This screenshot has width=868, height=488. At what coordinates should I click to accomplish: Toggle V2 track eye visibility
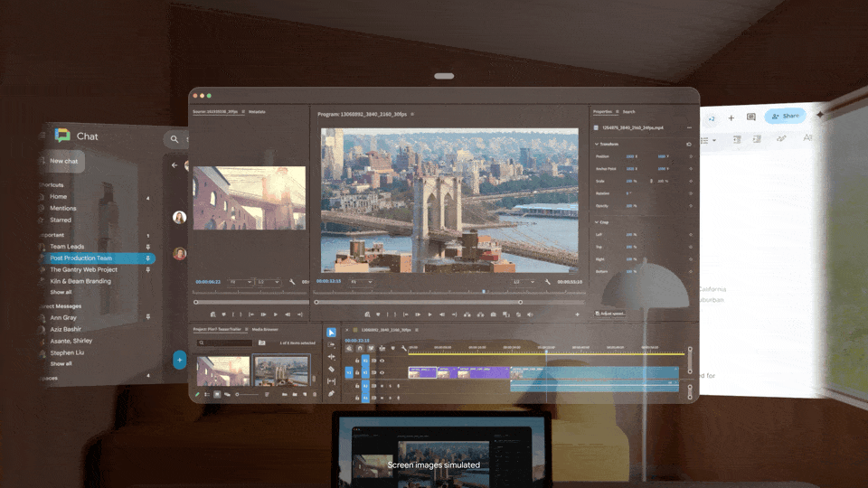[382, 361]
